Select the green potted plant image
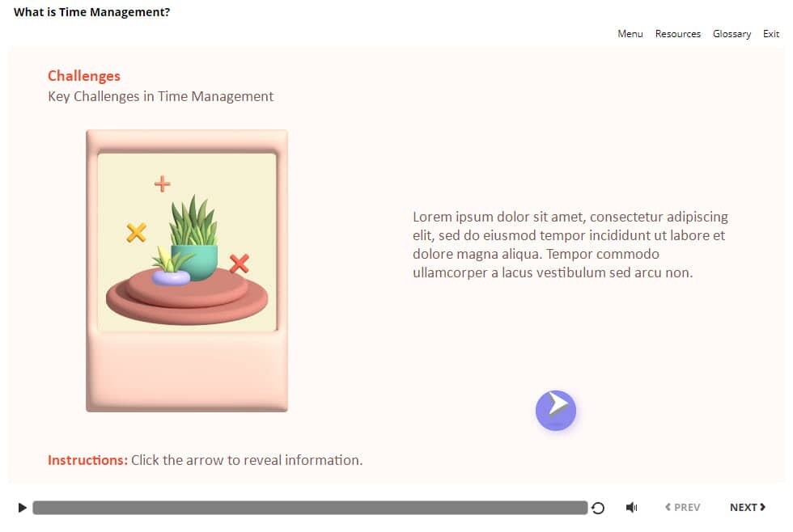This screenshot has width=793, height=532. 194,234
